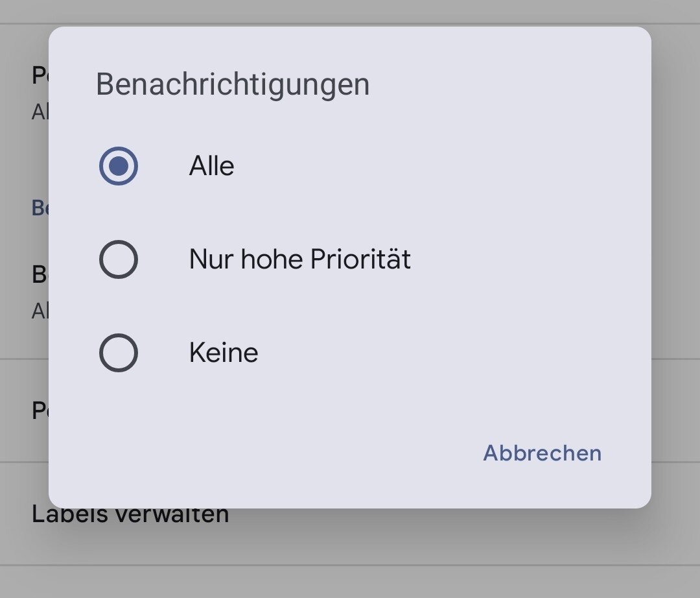Tap the "Nur hohe Priorität" label text

tap(299, 259)
